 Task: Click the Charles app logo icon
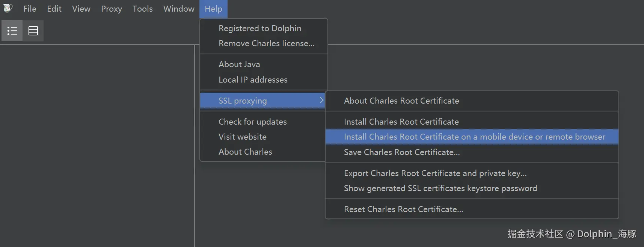(x=8, y=8)
